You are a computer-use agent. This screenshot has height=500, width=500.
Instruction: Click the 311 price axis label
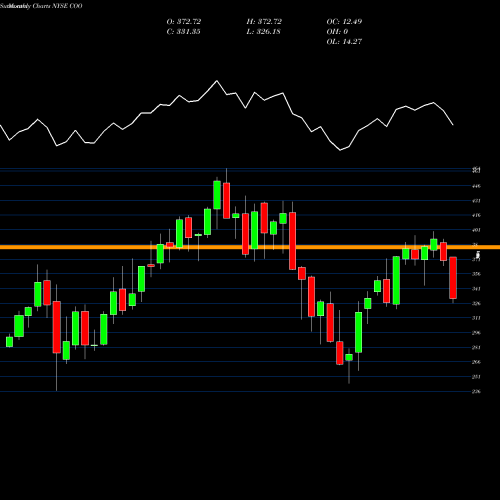tap(476, 318)
